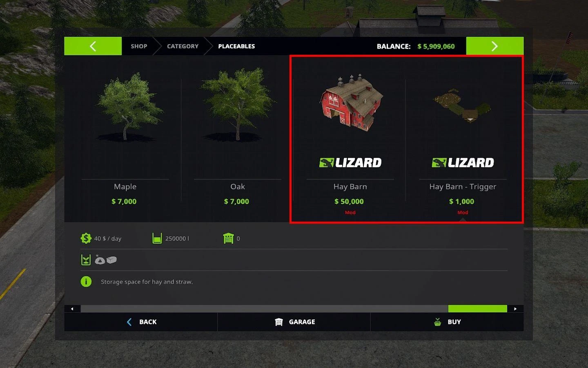Click the green previous page arrow
The height and width of the screenshot is (368, 588).
(93, 46)
